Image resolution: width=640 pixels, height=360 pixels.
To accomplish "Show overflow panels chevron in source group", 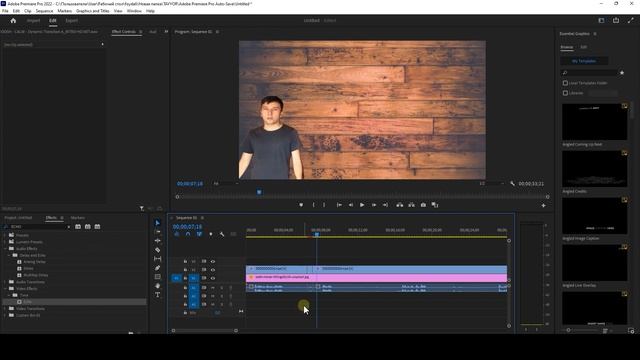I will click(x=166, y=31).
